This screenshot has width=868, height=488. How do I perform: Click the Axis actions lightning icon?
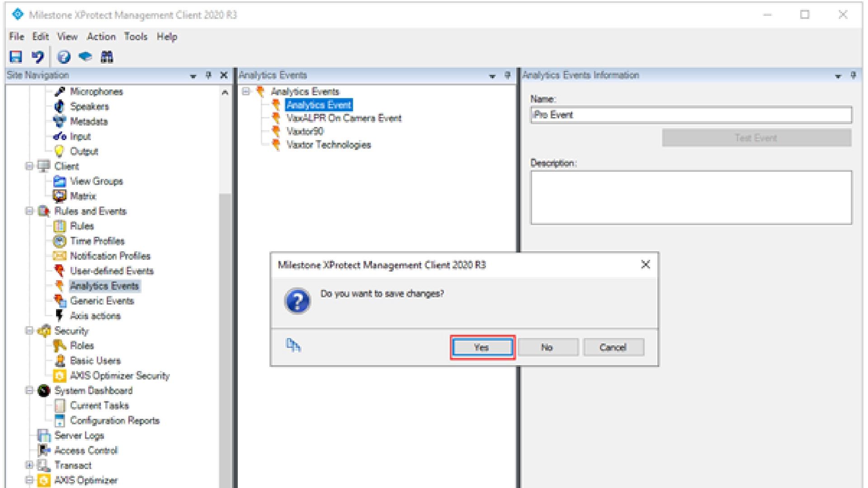click(x=59, y=316)
